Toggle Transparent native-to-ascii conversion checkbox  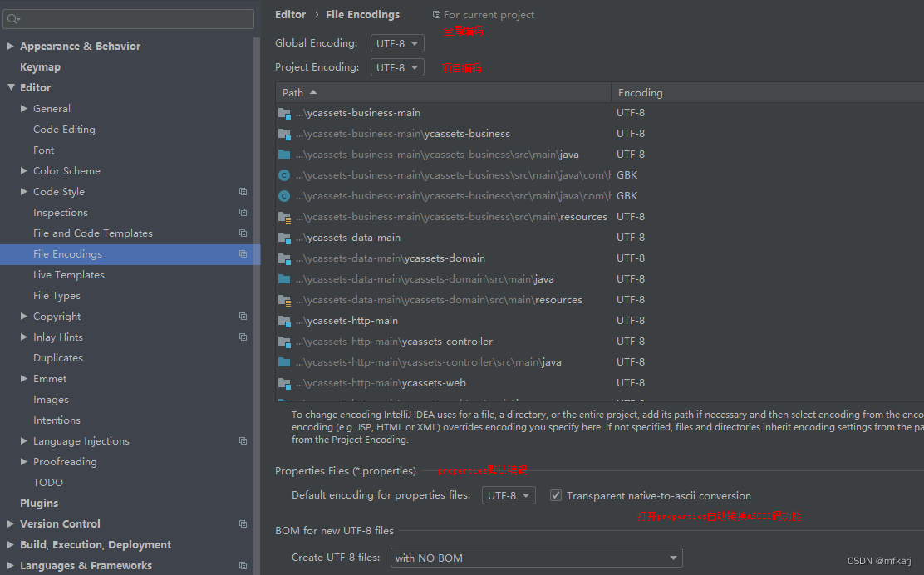coord(556,495)
